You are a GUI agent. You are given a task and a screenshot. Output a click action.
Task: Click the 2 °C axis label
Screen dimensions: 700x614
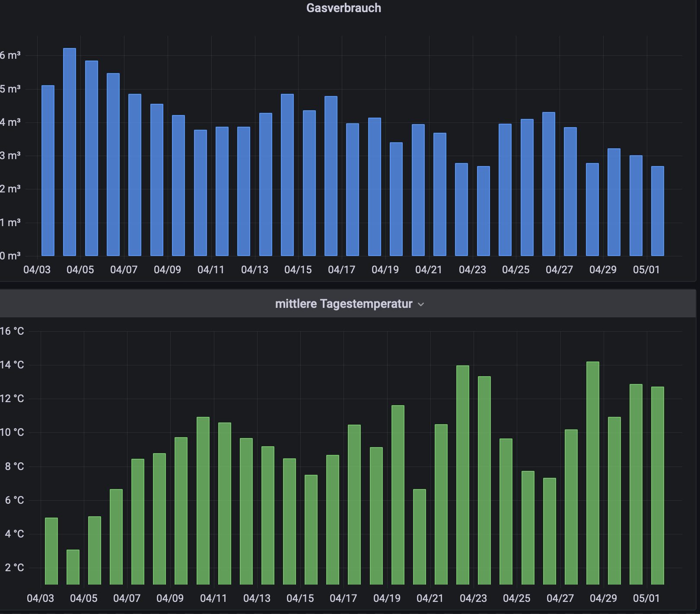(x=14, y=568)
